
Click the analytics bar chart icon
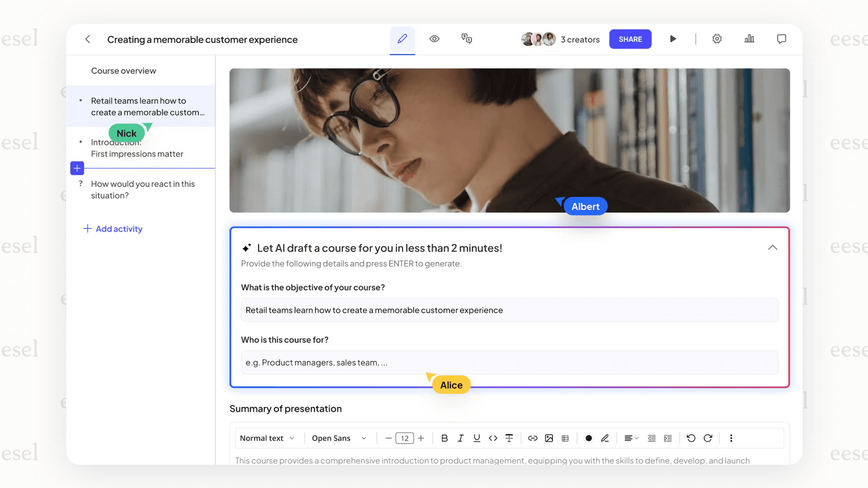749,39
